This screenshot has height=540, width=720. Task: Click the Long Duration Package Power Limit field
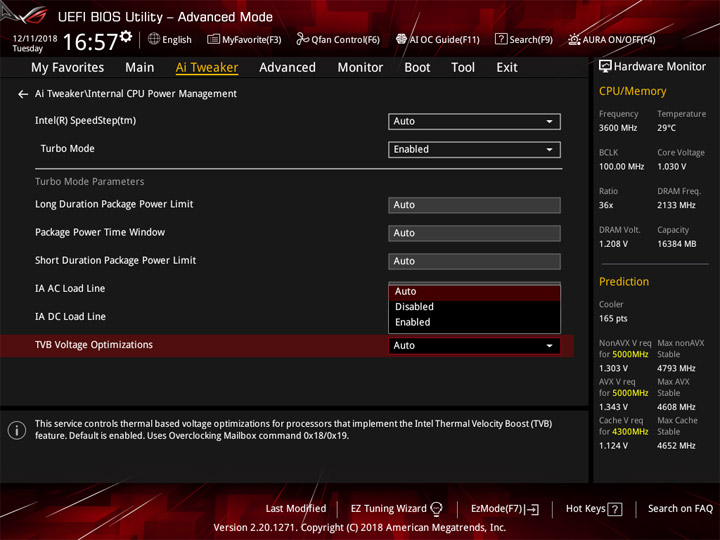click(474, 205)
